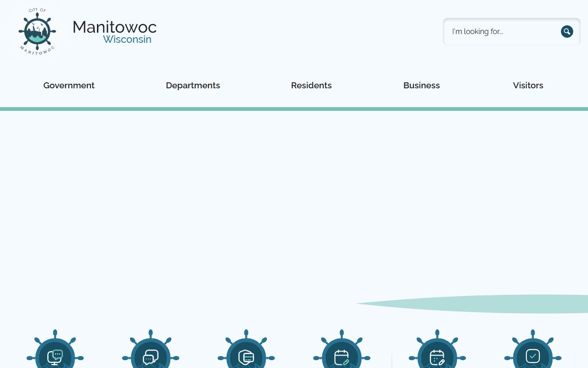Open the checkmark box wheel icon
This screenshot has height=368, width=588.
click(533, 350)
